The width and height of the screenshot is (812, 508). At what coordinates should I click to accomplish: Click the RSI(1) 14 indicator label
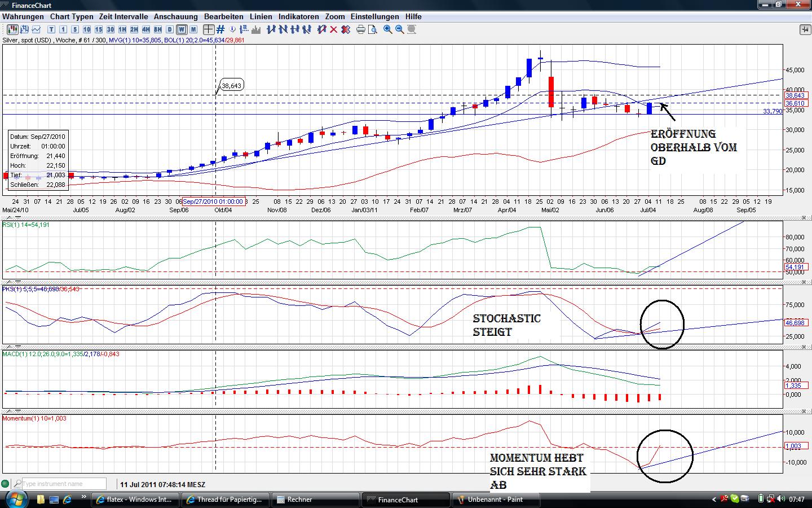coord(26,225)
